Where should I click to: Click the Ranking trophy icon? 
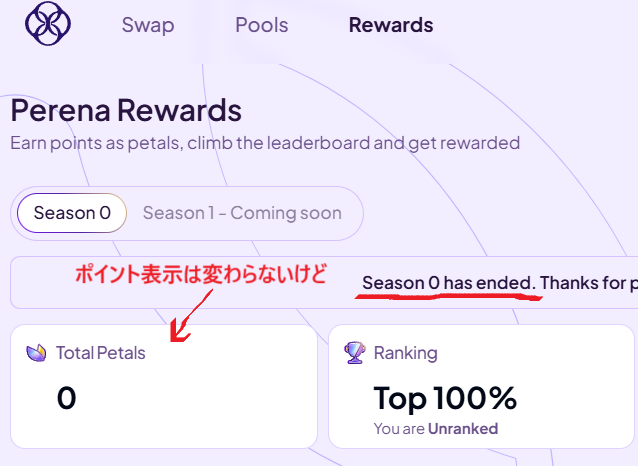click(x=354, y=352)
